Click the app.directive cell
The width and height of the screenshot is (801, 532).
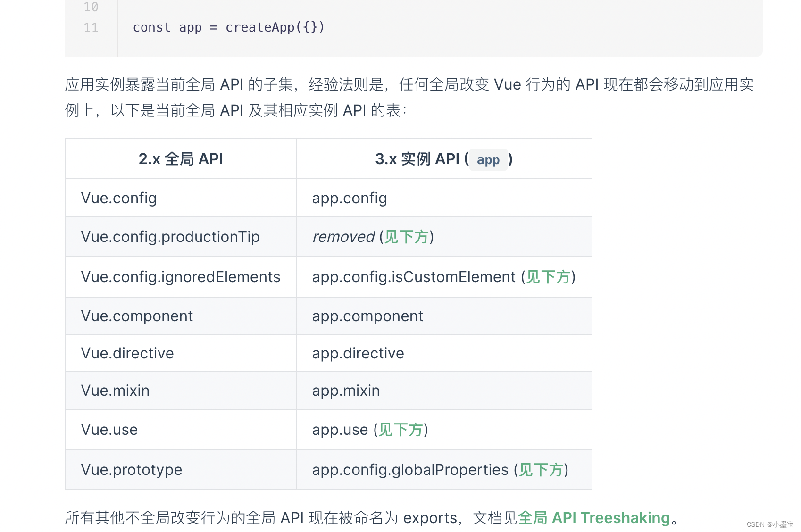[x=444, y=353]
